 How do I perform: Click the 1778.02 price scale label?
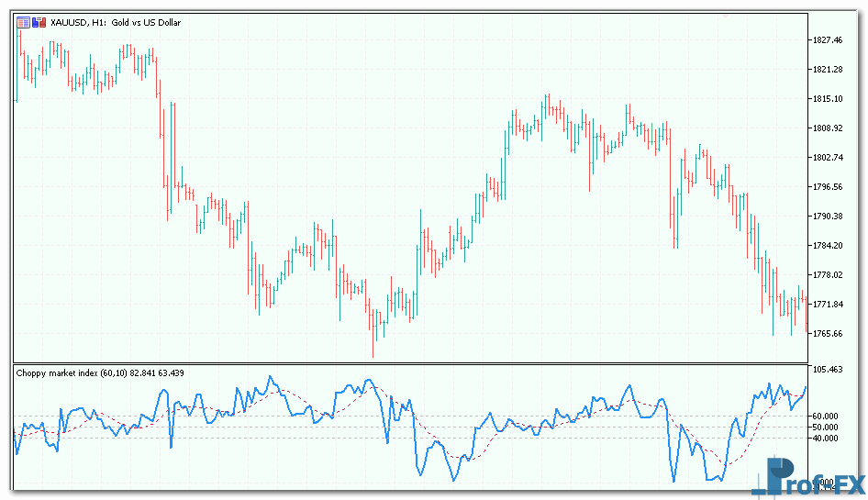point(827,275)
